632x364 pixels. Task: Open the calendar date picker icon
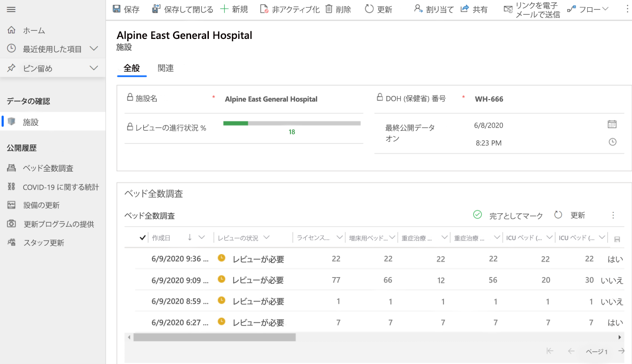pyautogui.click(x=612, y=124)
